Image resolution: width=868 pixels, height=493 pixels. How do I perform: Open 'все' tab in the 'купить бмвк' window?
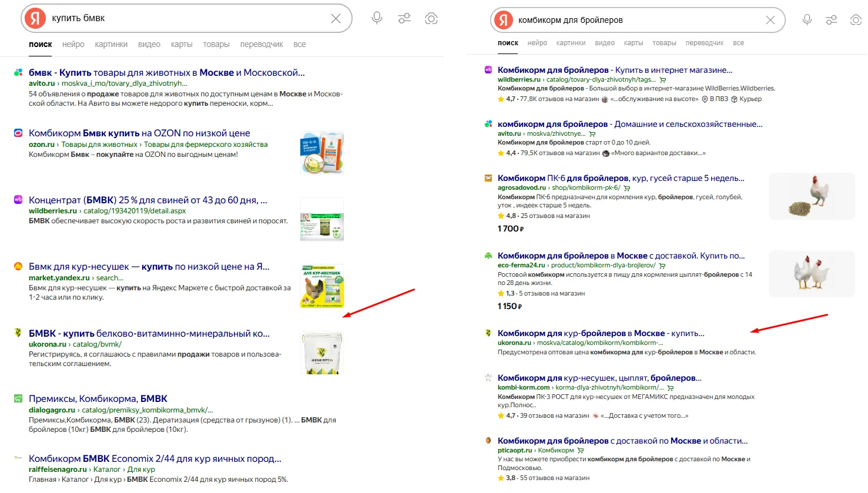(300, 44)
